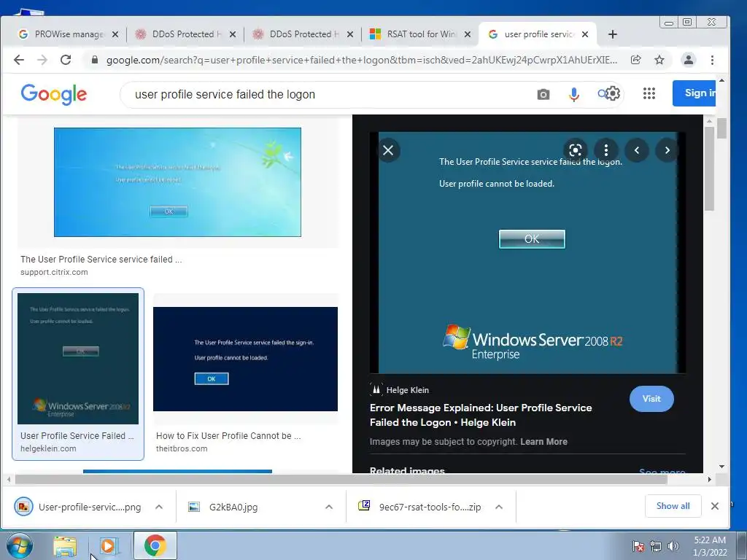The image size is (747, 560).
Task: Open the Windows Start menu
Action: pyautogui.click(x=20, y=545)
